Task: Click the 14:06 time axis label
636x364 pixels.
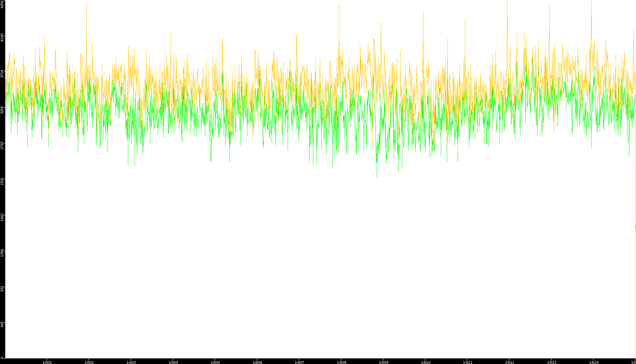Action: (257, 362)
